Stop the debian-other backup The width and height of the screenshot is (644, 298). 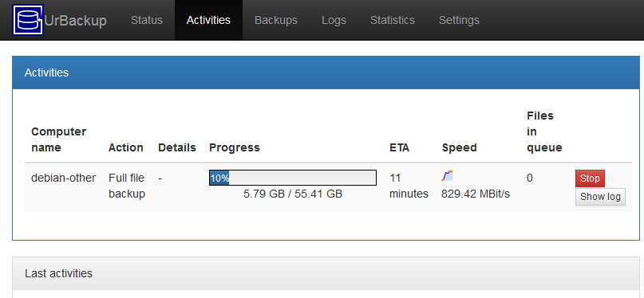[x=590, y=178]
